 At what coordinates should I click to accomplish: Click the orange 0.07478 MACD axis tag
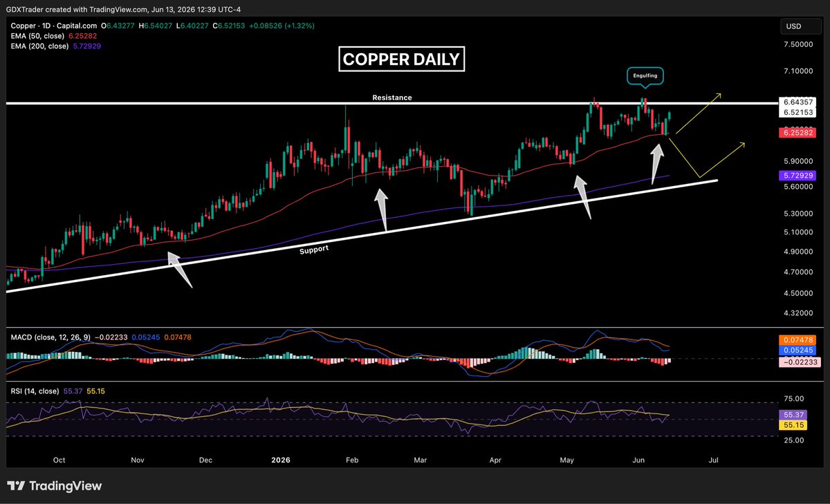[798, 340]
